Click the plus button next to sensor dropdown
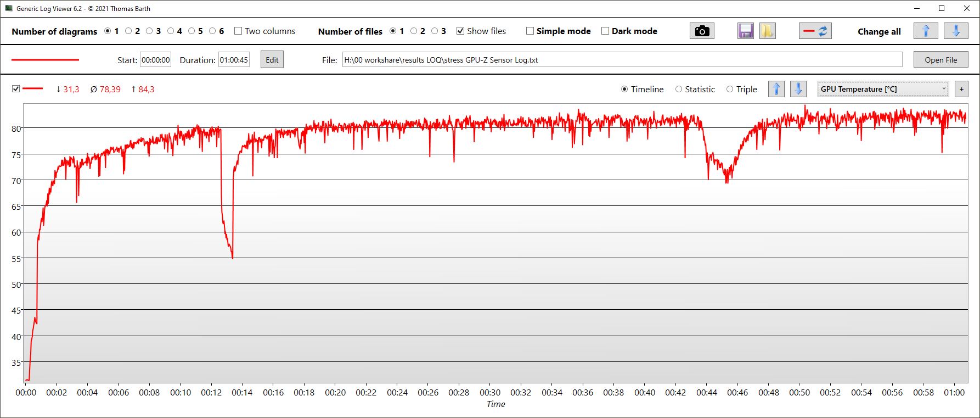Image resolution: width=980 pixels, height=418 pixels. point(961,89)
